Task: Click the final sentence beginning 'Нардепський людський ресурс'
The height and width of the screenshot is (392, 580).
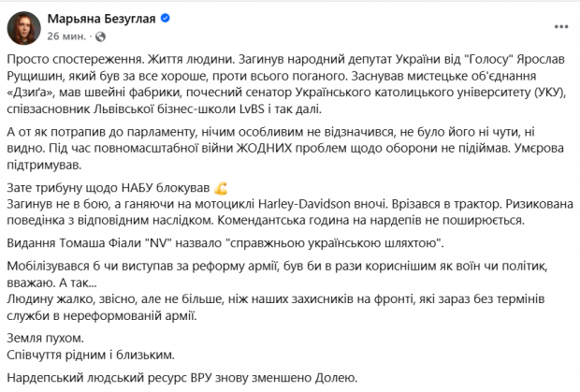Action: click(x=182, y=378)
